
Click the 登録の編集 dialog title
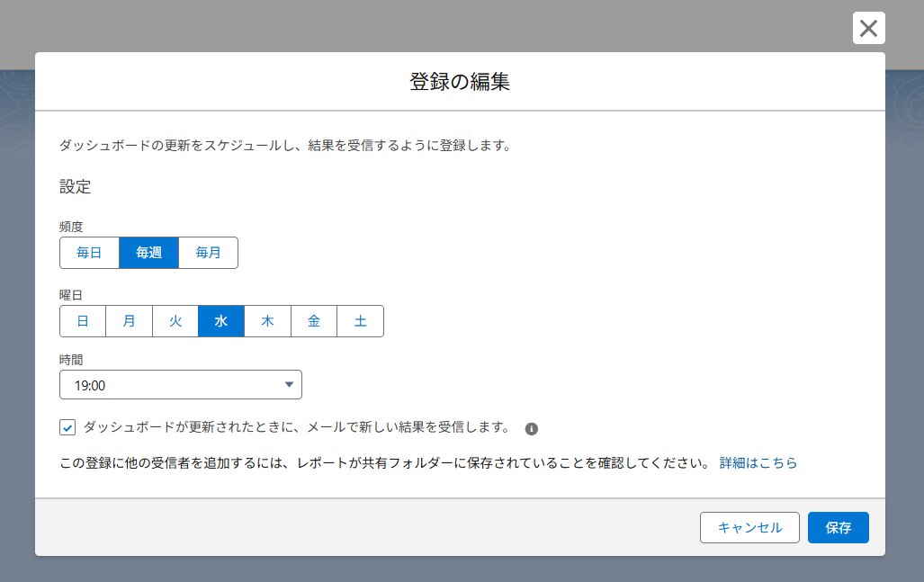click(x=460, y=82)
